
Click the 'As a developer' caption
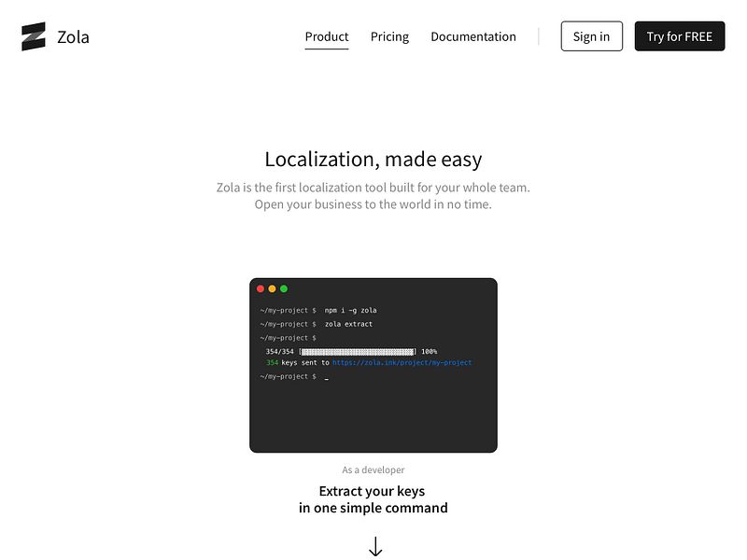[373, 470]
